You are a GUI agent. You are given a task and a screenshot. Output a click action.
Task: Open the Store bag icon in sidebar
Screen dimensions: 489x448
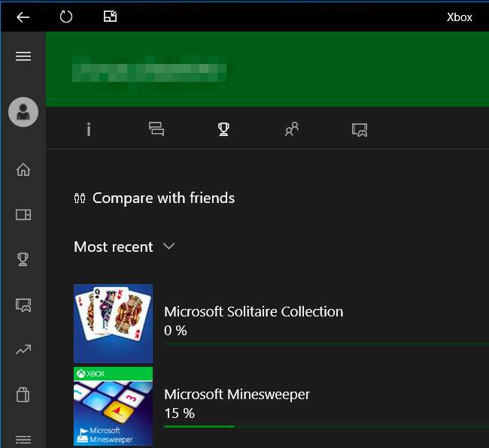pos(23,395)
